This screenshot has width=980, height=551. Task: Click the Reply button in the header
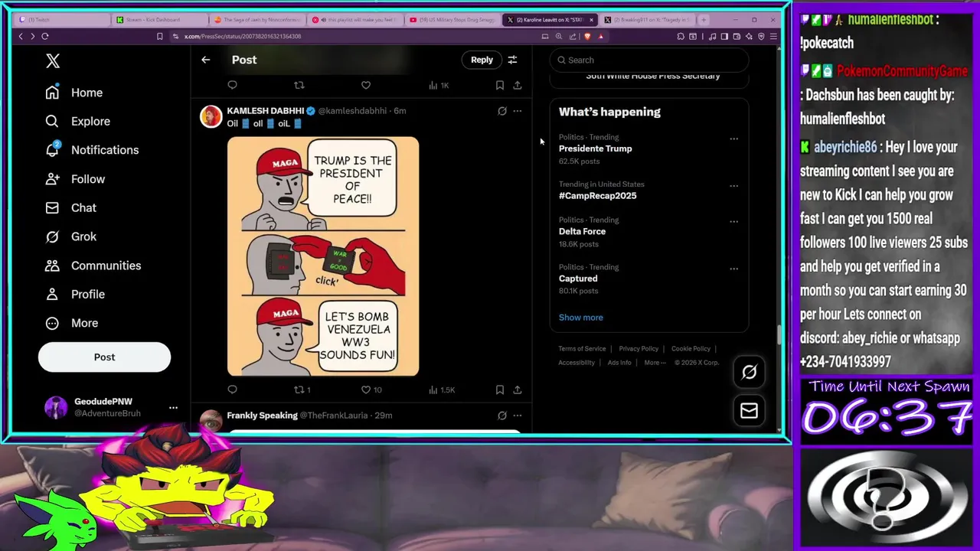482,60
